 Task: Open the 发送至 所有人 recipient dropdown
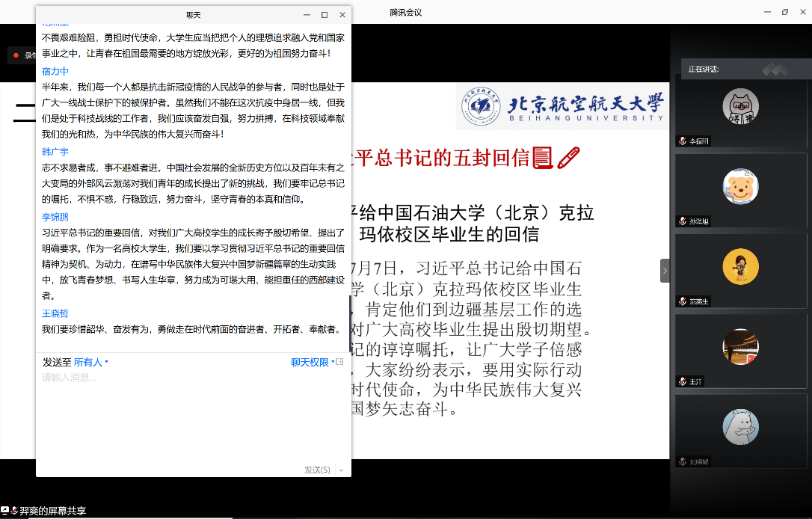(91, 362)
